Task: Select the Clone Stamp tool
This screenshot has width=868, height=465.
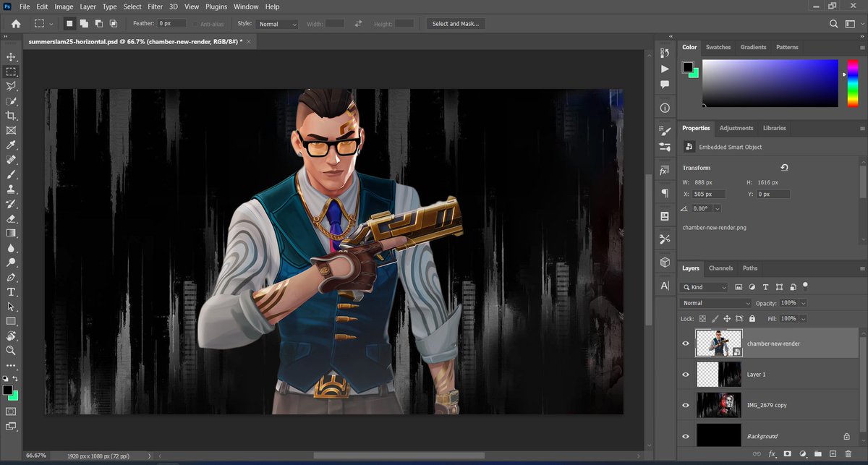Action: tap(11, 189)
